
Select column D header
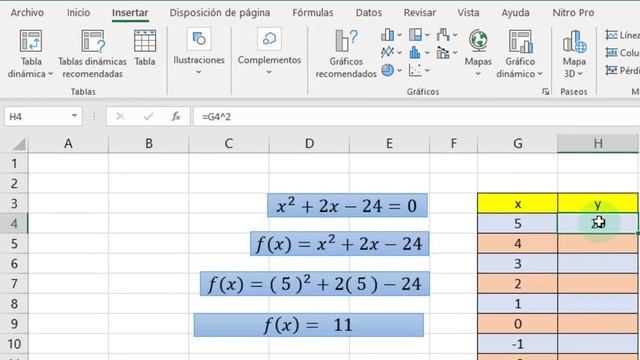point(309,144)
